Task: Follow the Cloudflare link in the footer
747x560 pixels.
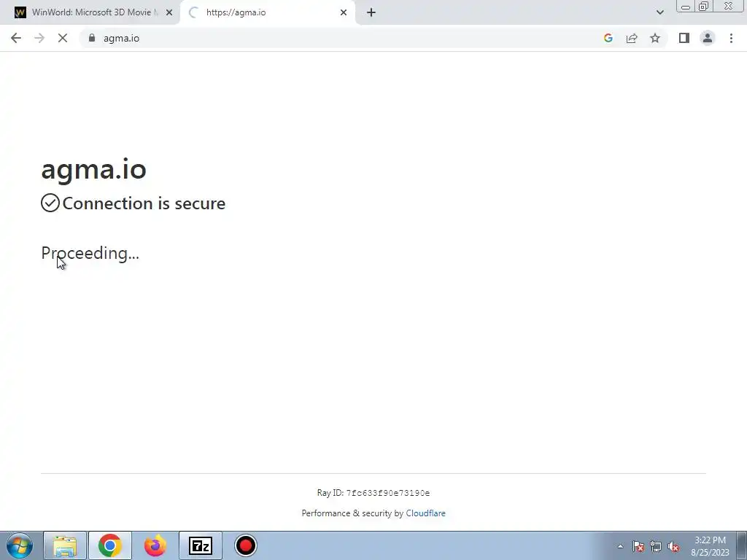Action: click(x=425, y=513)
